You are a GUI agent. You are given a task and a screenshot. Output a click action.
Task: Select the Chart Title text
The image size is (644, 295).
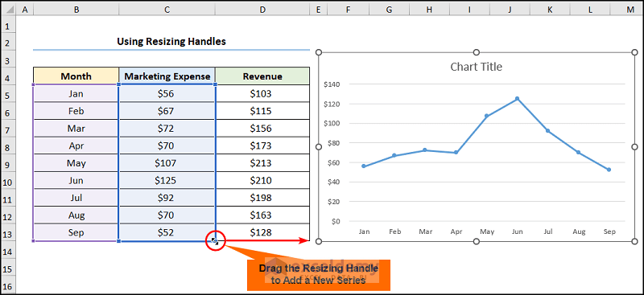pyautogui.click(x=476, y=67)
